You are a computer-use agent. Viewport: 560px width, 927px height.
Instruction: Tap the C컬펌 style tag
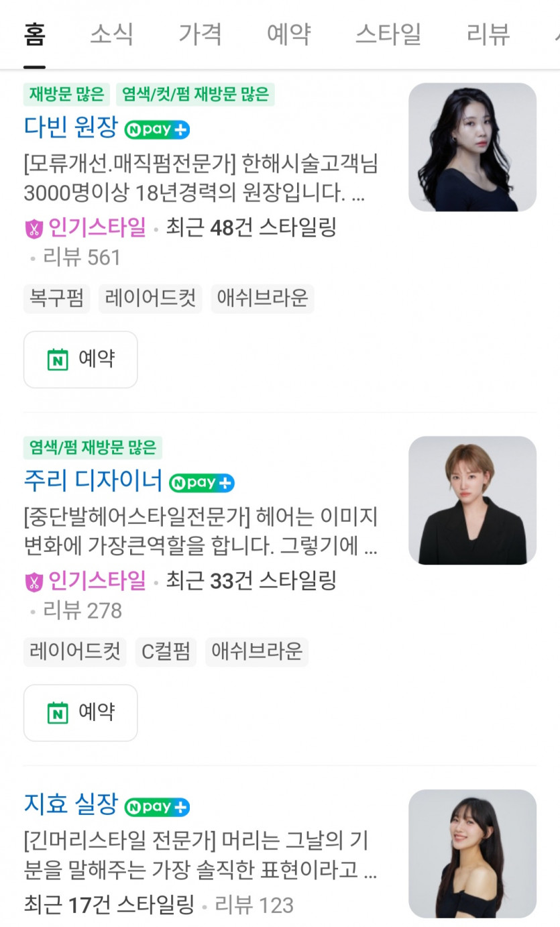[x=166, y=652]
